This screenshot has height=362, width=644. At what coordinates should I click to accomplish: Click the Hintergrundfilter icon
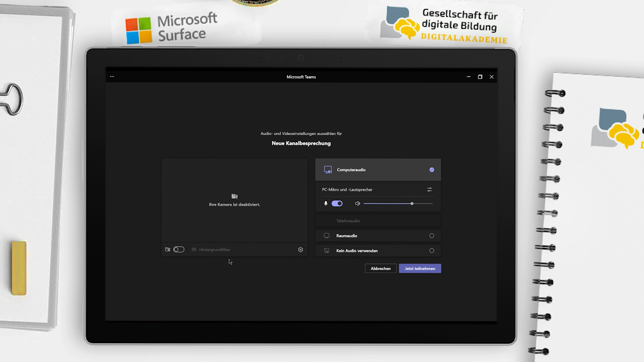194,250
